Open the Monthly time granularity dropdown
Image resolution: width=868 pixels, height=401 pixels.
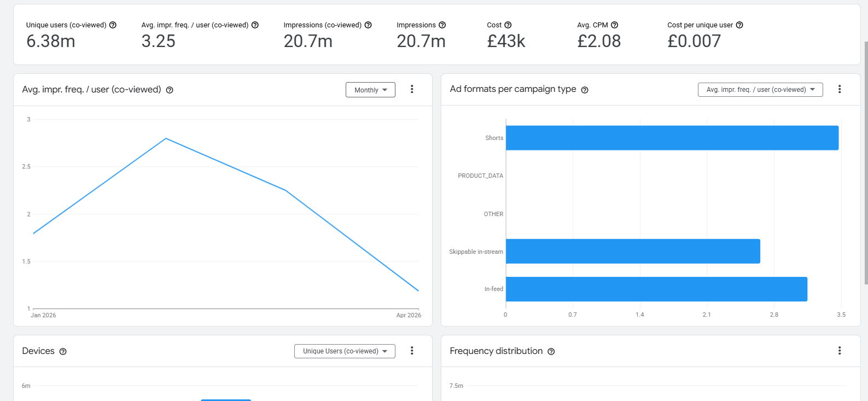tap(370, 90)
